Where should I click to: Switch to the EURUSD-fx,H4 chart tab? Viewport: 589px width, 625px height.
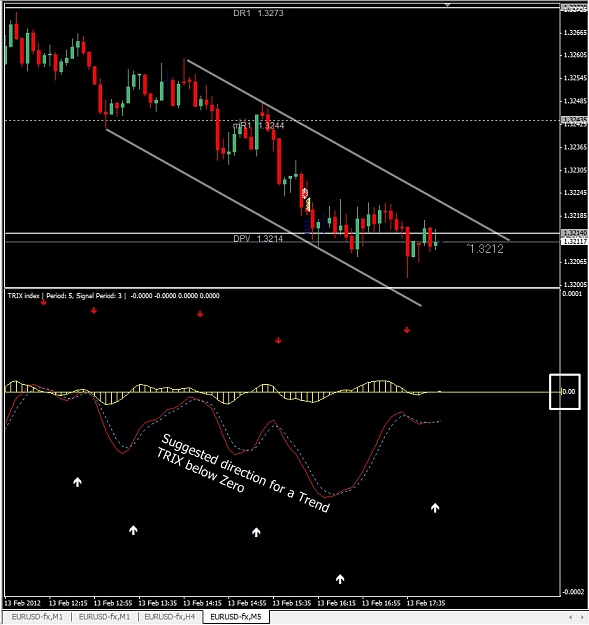pyautogui.click(x=169, y=617)
